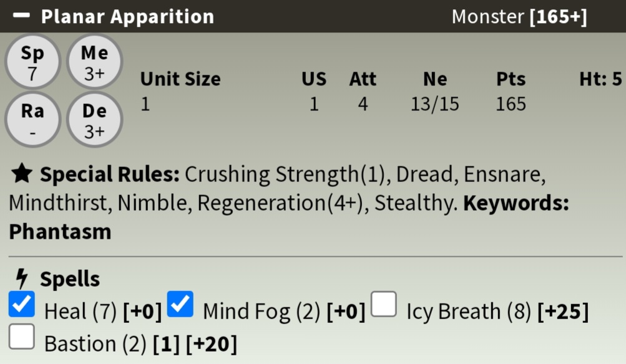Enable the Icy Breath (8) spell
626x364 pixels.
(x=384, y=304)
